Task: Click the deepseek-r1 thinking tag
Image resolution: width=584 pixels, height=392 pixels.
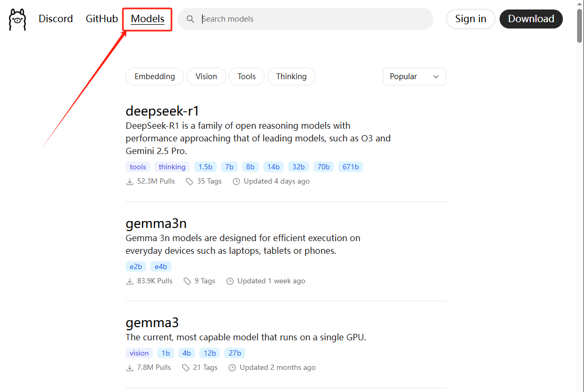Action: click(172, 167)
